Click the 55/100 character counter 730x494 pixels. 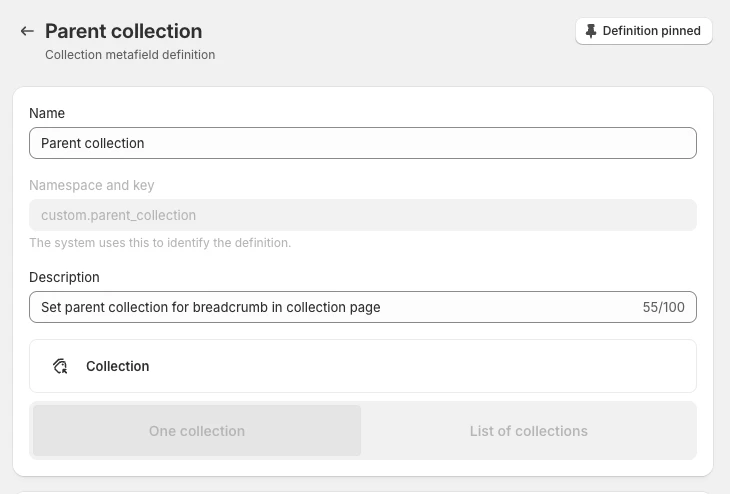tap(663, 307)
